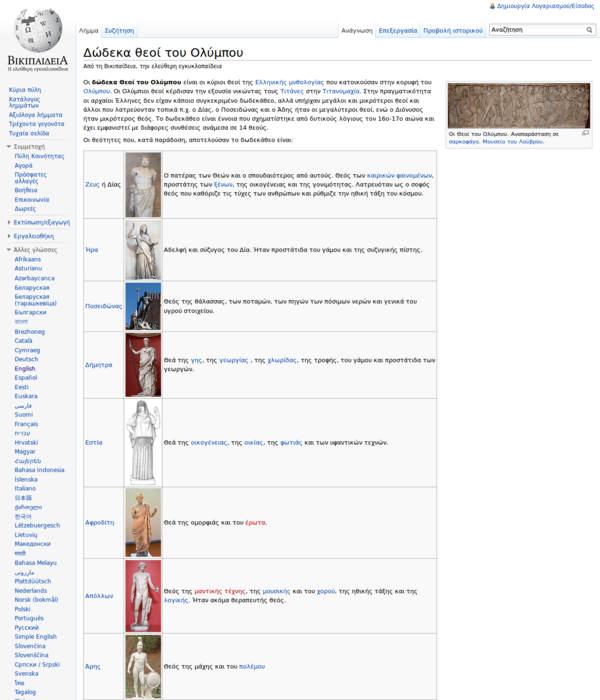Open Πρόσφατες αλλαγές link
Screen dimensions: 600x700
tap(31, 178)
